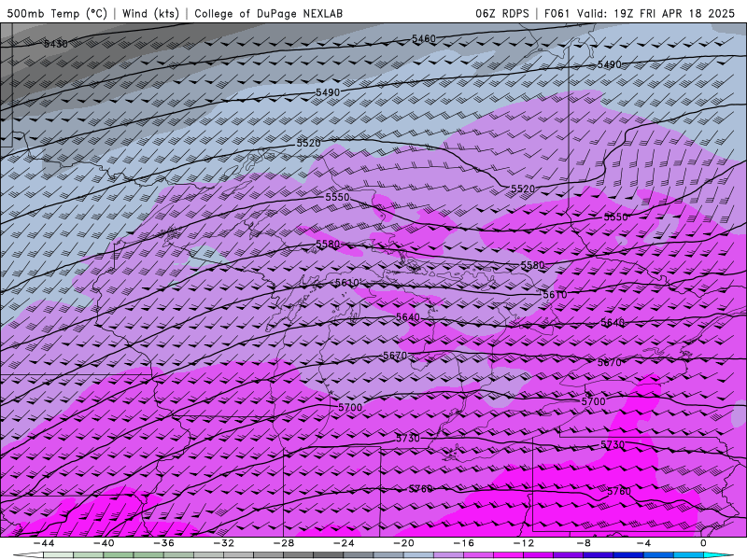The width and height of the screenshot is (747, 560).
Task: Click the -24 color scale label
Action: [x=344, y=543]
